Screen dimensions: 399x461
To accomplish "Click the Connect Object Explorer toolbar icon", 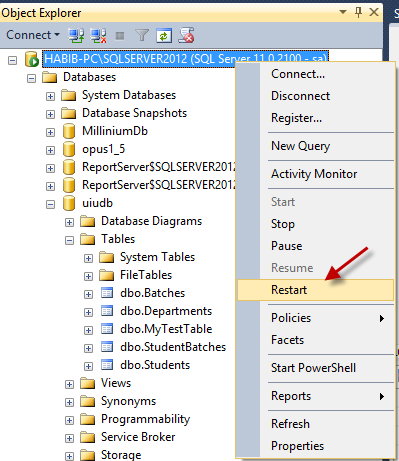I will coord(76,35).
